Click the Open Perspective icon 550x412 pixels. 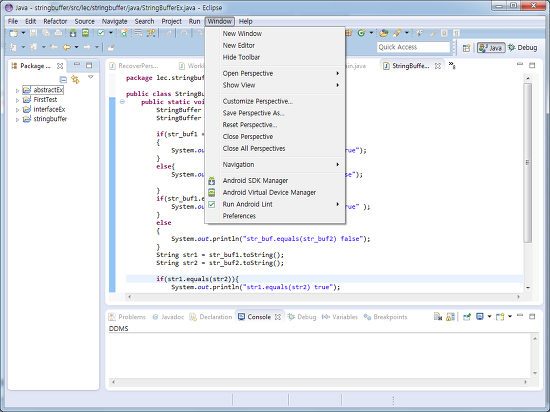pyautogui.click(x=466, y=48)
